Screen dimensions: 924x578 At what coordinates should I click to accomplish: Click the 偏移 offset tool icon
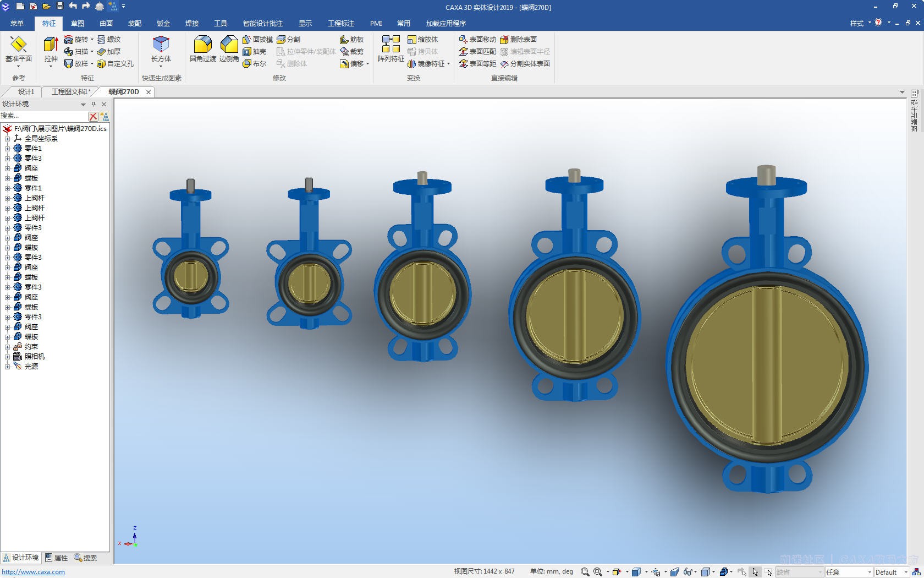click(344, 64)
